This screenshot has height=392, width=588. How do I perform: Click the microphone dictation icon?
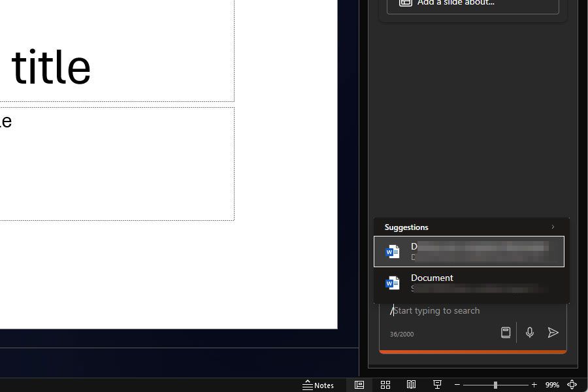pyautogui.click(x=530, y=333)
